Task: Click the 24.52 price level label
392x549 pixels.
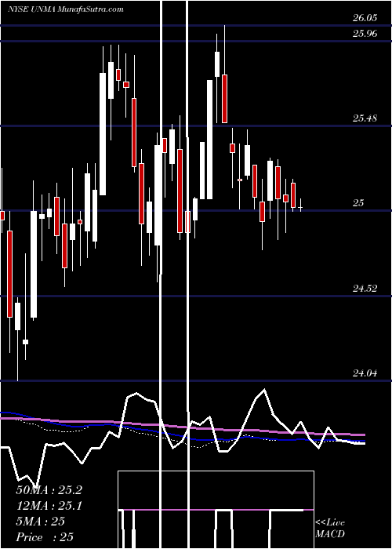Action: point(365,289)
